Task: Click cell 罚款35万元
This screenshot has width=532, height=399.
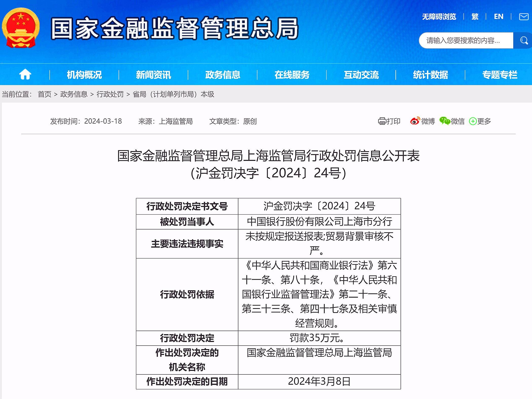Action: [319, 338]
